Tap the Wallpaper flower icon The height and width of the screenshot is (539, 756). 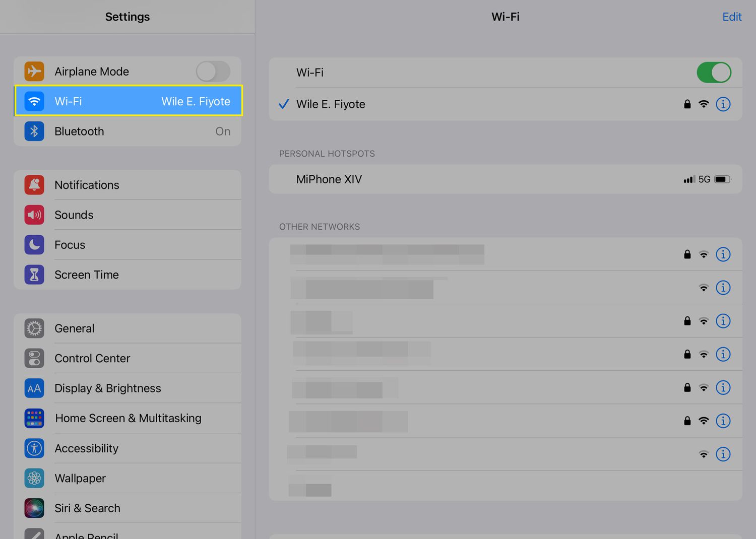(34, 478)
